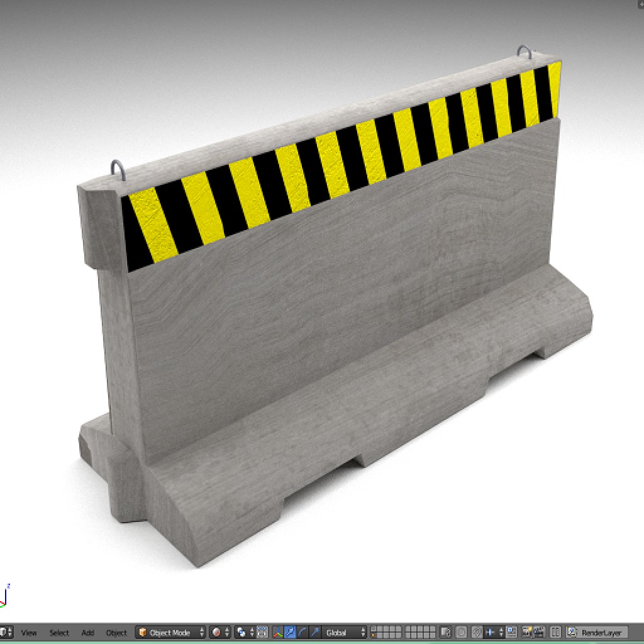
Task: Click the OpenGL render animation icon
Action: [x=539, y=631]
